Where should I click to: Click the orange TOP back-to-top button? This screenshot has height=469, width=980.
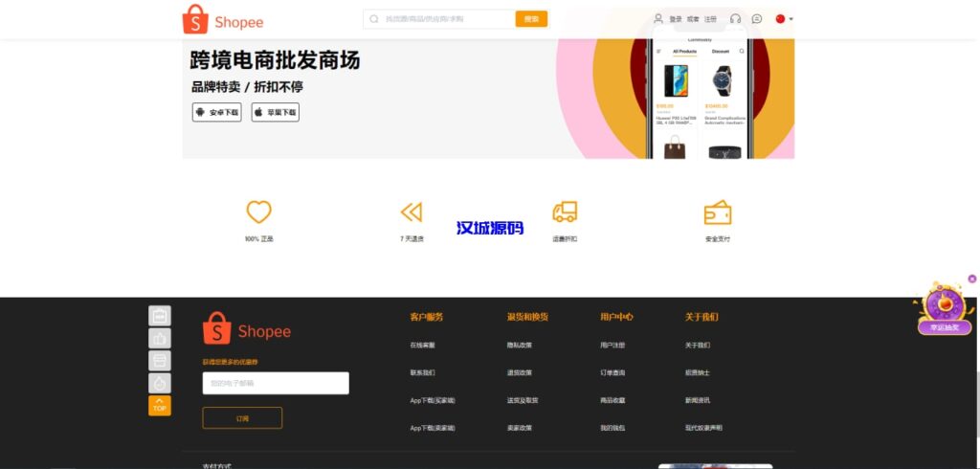160,406
